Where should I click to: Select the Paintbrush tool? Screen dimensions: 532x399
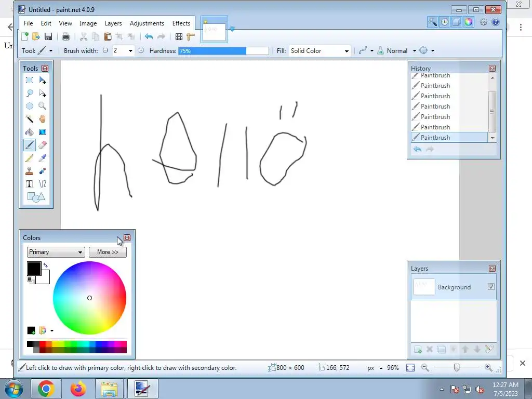[x=30, y=145]
